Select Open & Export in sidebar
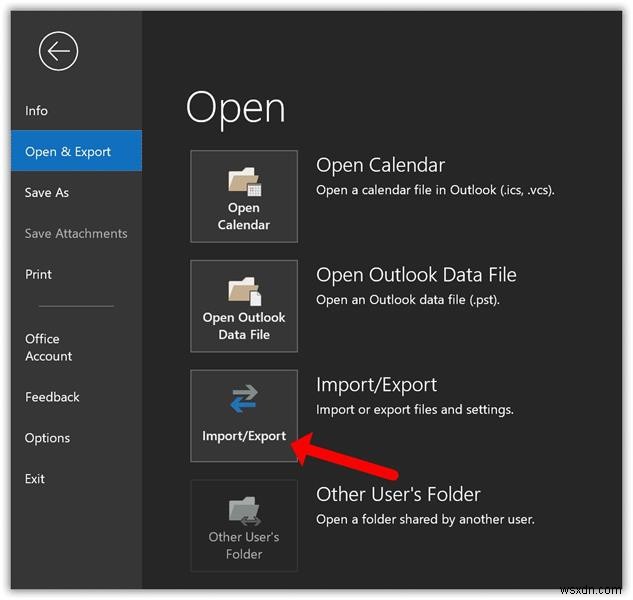The image size is (633, 600). pyautogui.click(x=76, y=151)
